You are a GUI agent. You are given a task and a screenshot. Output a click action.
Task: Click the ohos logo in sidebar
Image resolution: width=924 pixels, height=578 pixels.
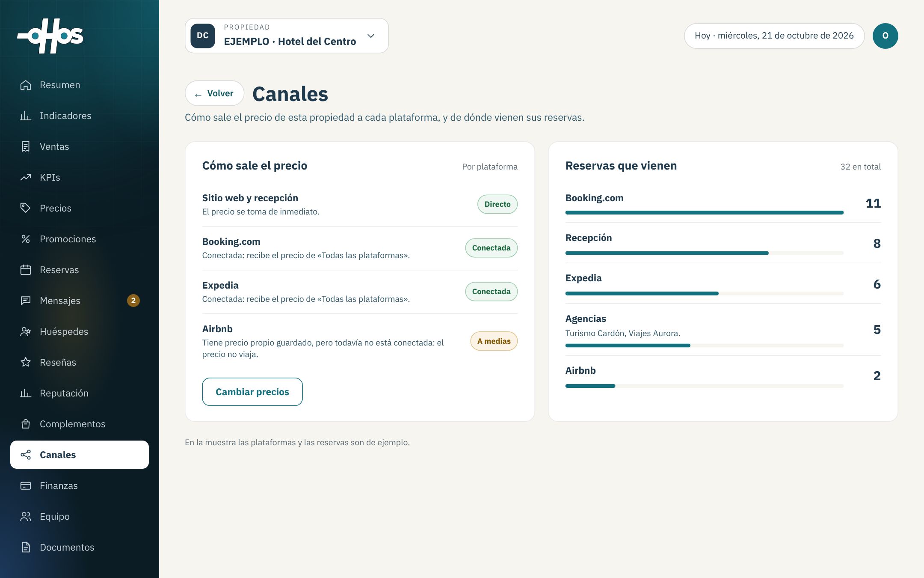(50, 36)
